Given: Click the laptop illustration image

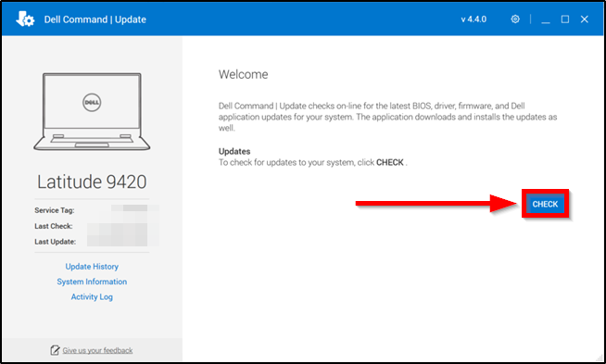Looking at the screenshot, I should click(x=92, y=111).
